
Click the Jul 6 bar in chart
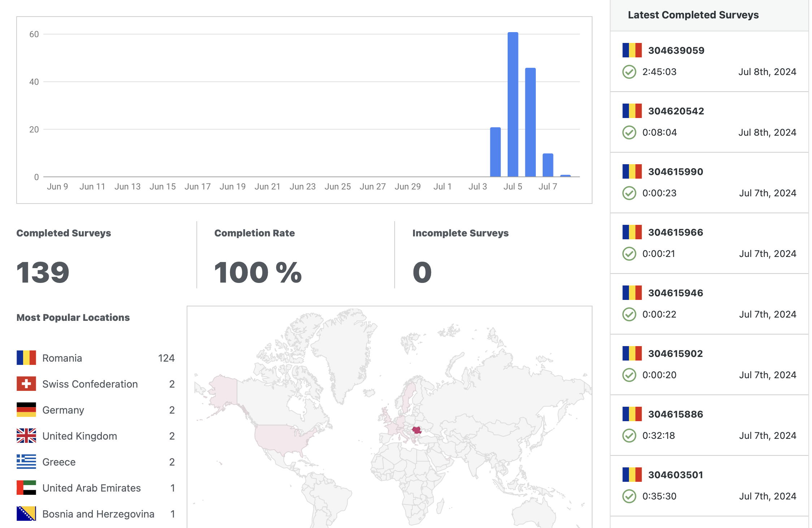click(530, 123)
